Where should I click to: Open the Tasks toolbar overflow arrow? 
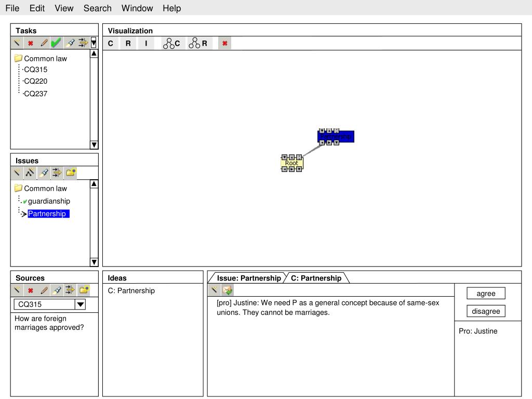tap(94, 43)
